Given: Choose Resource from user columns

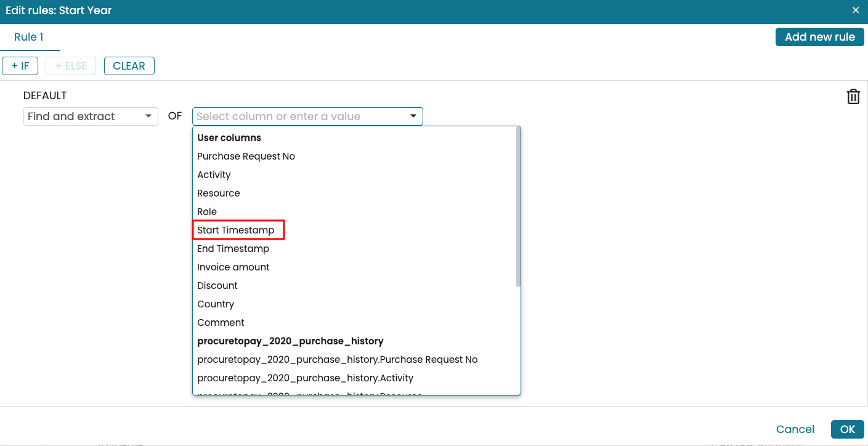Looking at the screenshot, I should point(219,193).
